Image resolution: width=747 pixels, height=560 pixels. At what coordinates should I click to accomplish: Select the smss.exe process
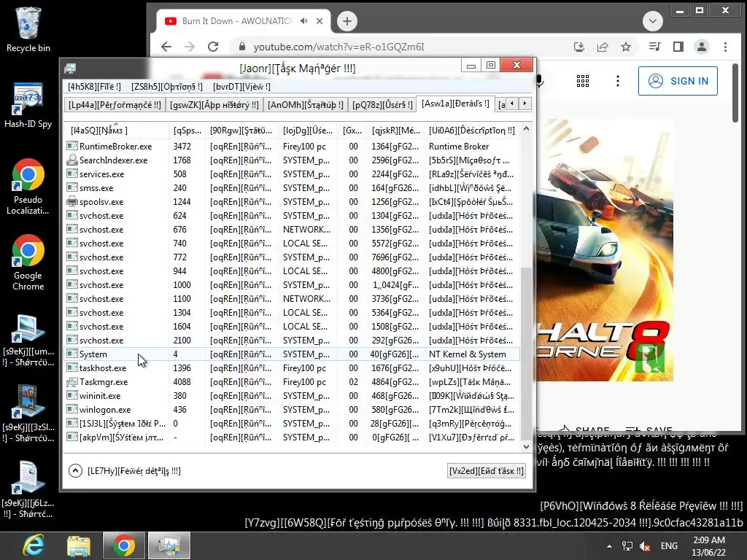click(292, 187)
